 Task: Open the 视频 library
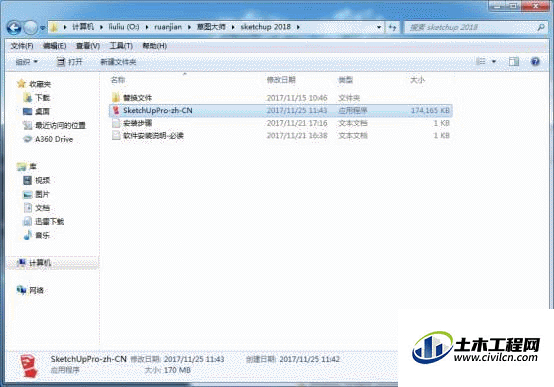coord(42,180)
